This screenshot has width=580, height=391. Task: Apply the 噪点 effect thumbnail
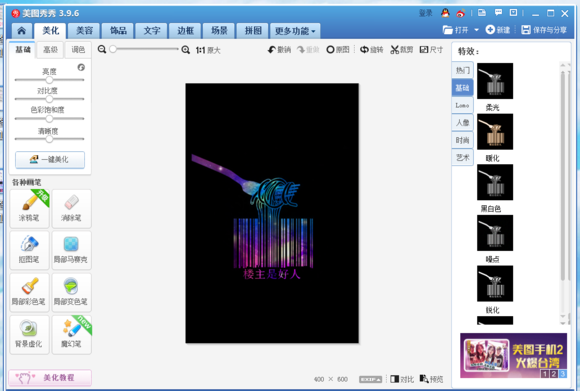pos(495,233)
